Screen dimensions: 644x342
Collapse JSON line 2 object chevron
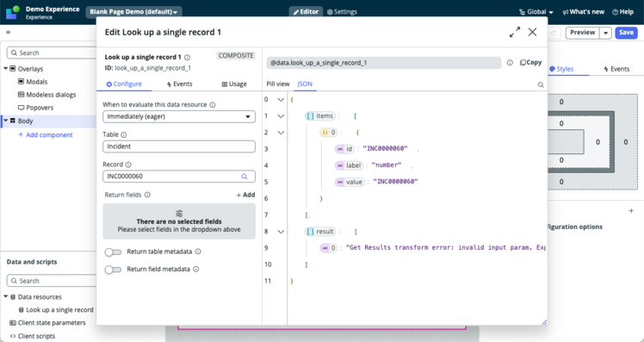281,133
